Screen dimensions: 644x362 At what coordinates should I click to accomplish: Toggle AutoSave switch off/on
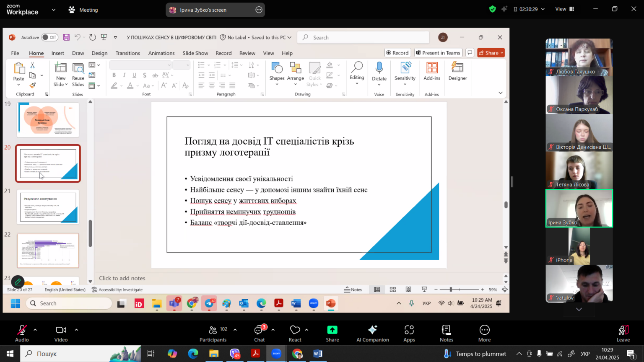pos(49,37)
